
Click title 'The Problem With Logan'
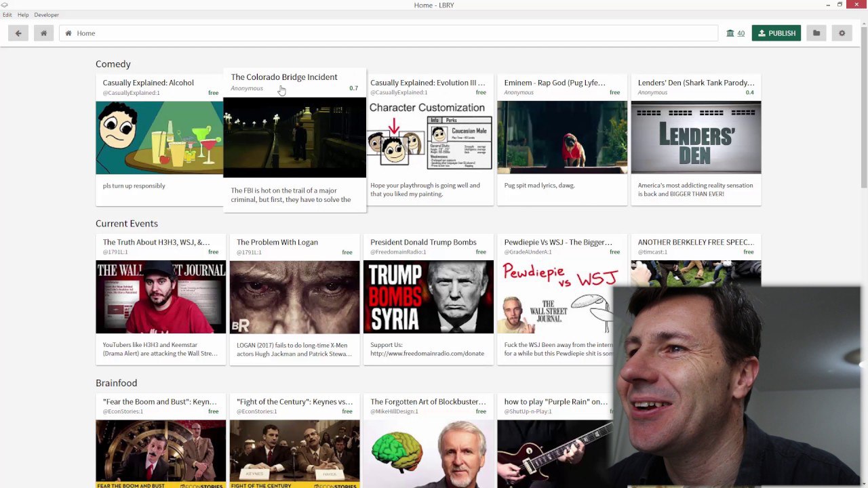click(x=277, y=242)
